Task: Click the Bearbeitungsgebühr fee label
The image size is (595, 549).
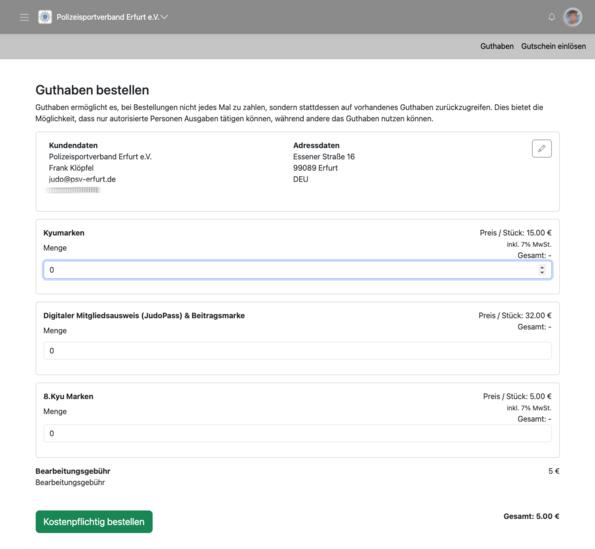Action: [x=73, y=471]
